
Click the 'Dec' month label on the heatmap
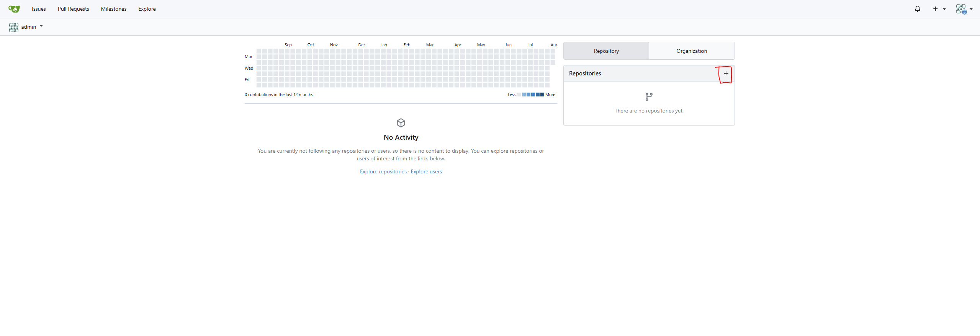[x=362, y=45]
